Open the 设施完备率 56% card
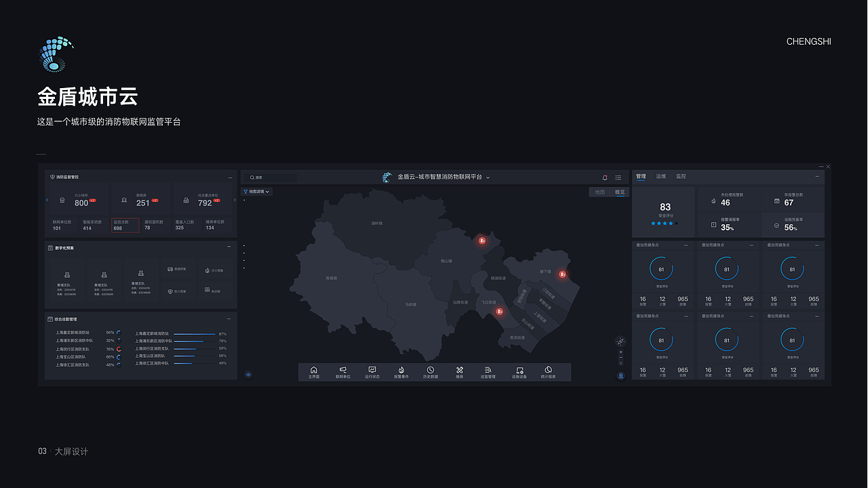This screenshot has height=488, width=868. click(x=793, y=225)
